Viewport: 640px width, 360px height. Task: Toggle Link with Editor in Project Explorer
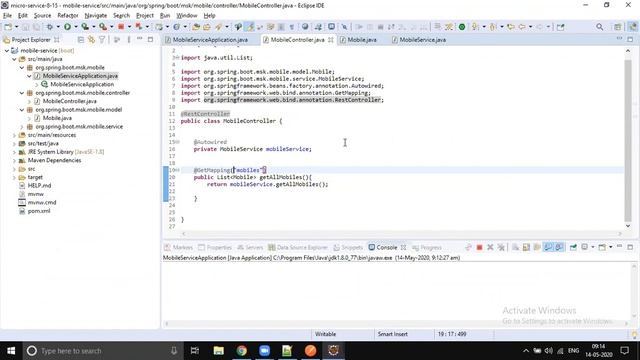[91, 40]
